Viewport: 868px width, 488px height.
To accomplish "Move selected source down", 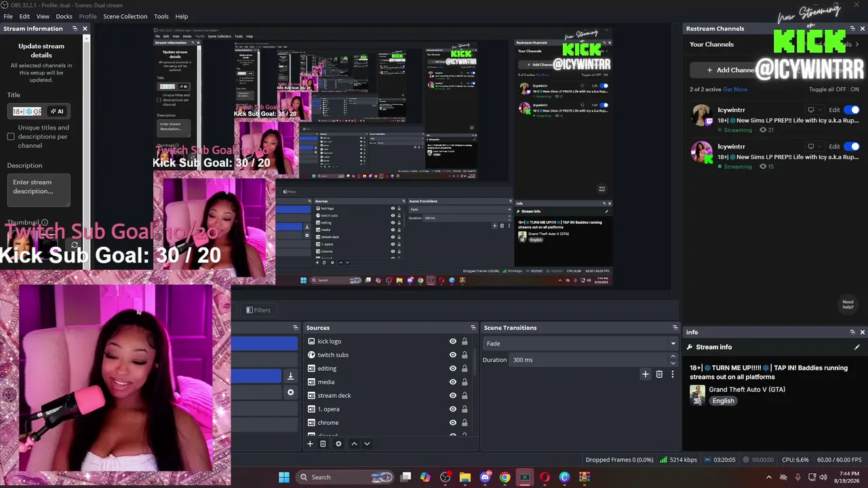I will 367,444.
